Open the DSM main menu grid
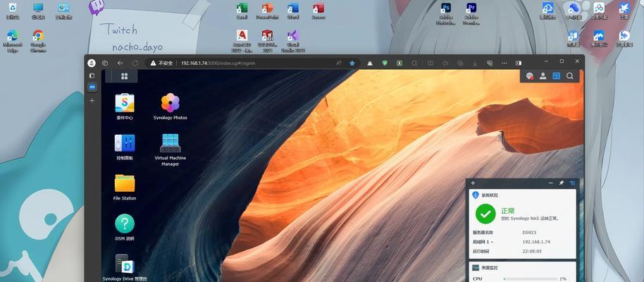 point(124,76)
